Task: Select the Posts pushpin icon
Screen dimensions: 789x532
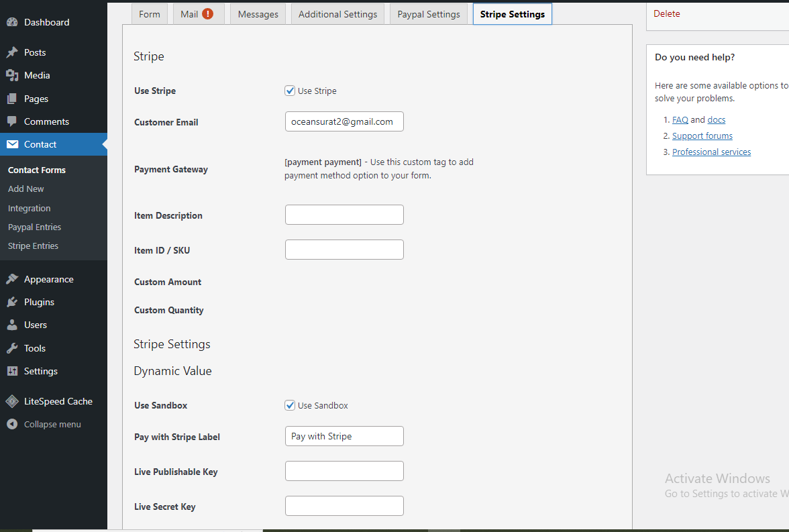Action: pos(13,52)
